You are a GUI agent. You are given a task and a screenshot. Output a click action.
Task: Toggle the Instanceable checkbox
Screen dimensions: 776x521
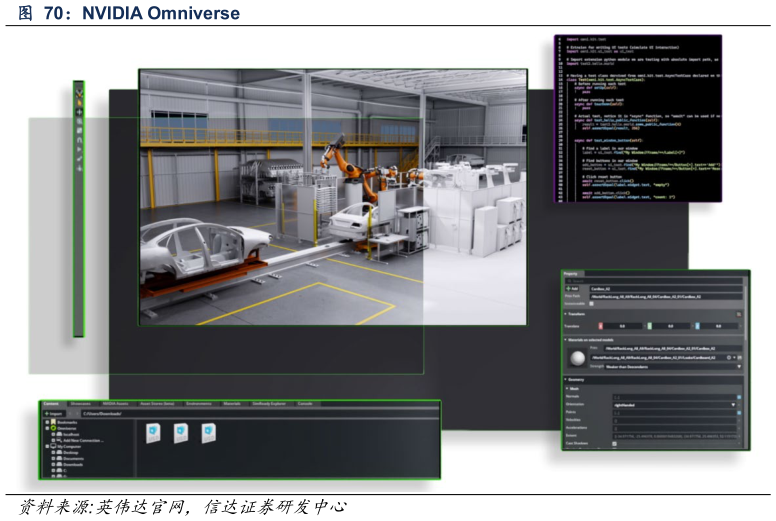591,304
